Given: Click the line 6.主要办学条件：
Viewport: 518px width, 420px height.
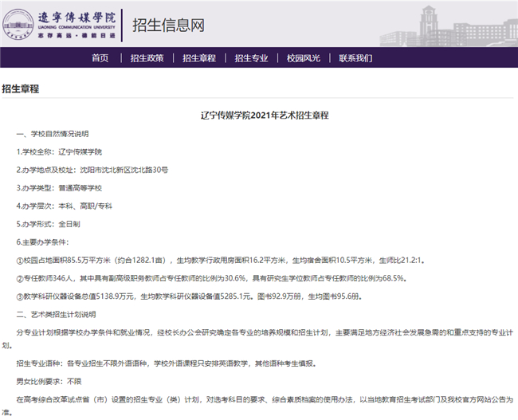Looking at the screenshot, I should (x=42, y=242).
